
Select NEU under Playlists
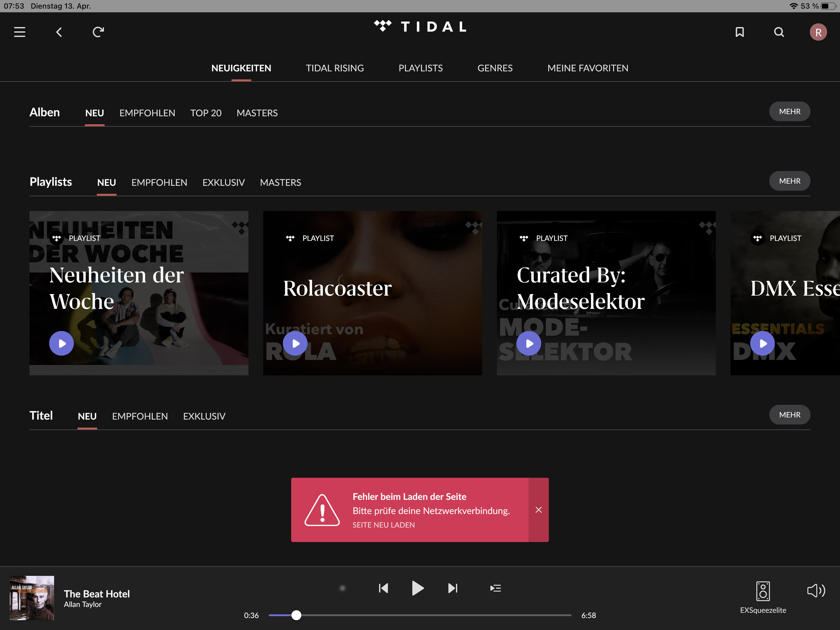click(x=106, y=182)
